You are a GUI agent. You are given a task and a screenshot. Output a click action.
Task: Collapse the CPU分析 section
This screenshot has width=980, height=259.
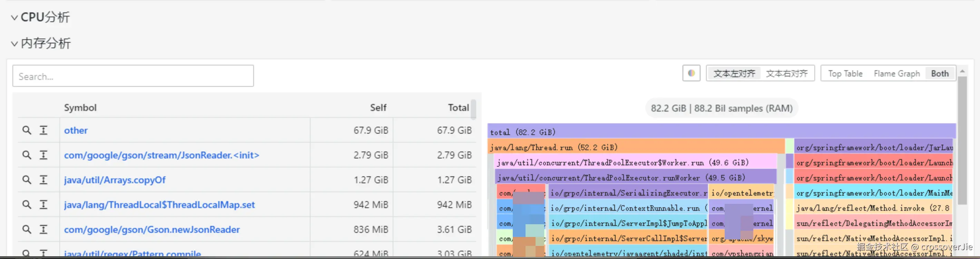(14, 18)
